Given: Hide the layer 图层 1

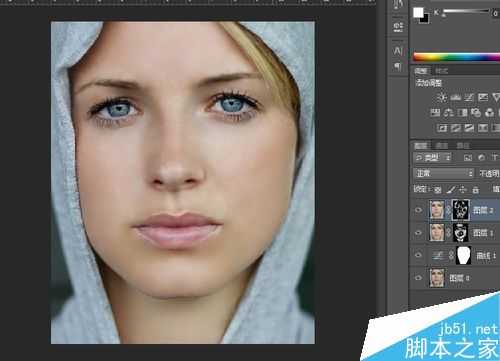Looking at the screenshot, I should tap(419, 233).
